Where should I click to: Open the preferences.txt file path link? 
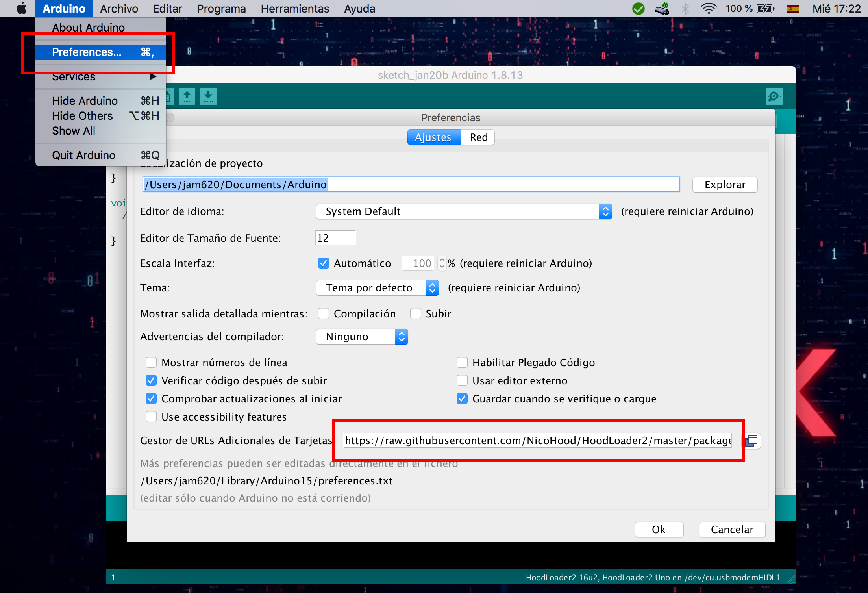point(267,481)
